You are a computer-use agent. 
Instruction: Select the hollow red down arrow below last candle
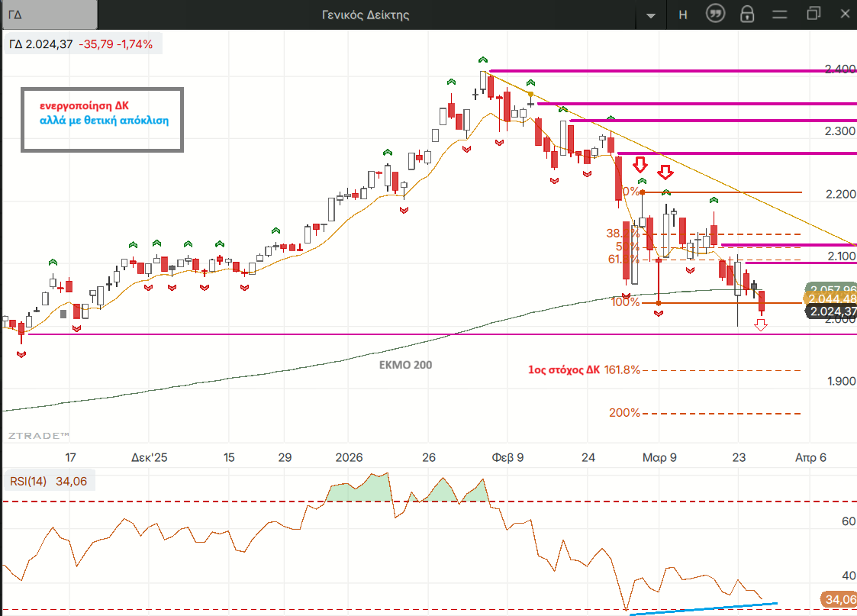click(x=761, y=326)
